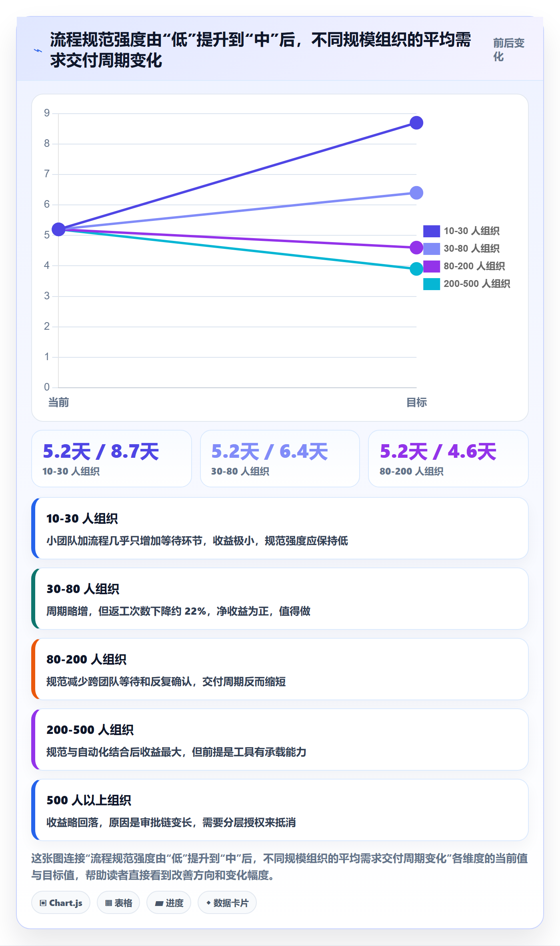The image size is (560, 946).
Task: Click the lightning bolt icon beside the title
Action: tap(38, 50)
